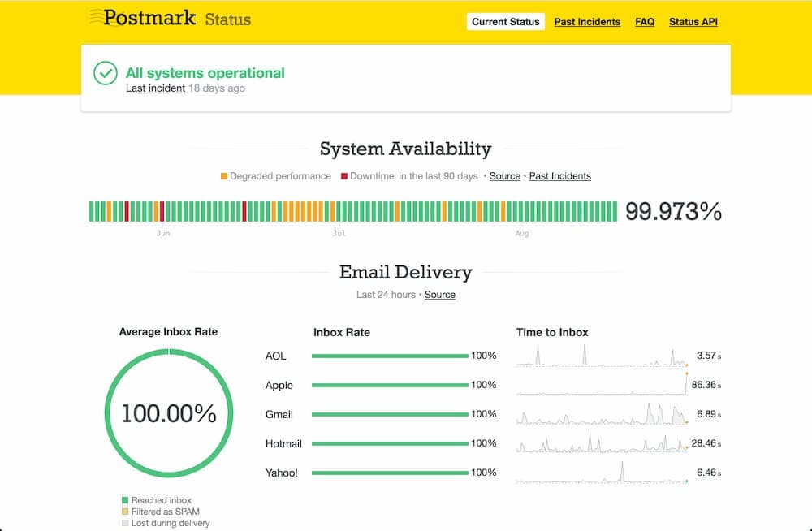
Task: Click the Yahoo! provider label
Action: coord(281,473)
